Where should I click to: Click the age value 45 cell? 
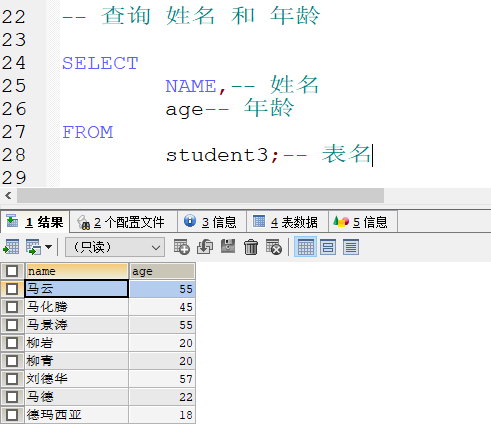point(162,307)
